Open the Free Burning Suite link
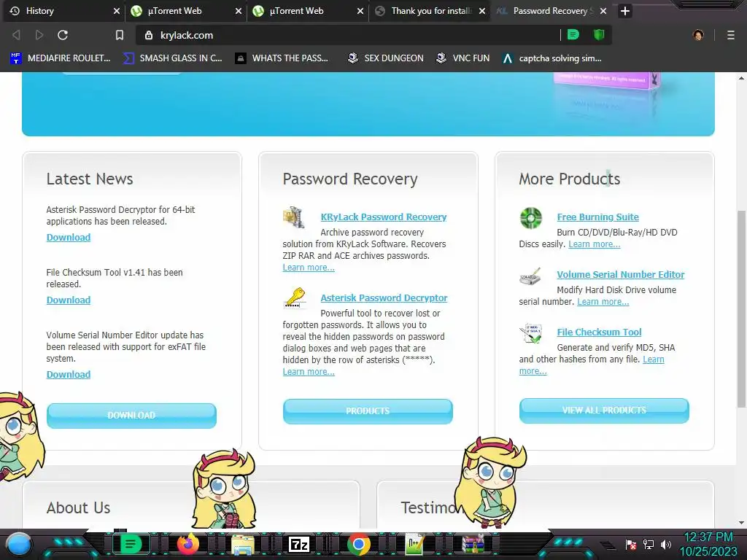The width and height of the screenshot is (747, 560). tap(598, 217)
